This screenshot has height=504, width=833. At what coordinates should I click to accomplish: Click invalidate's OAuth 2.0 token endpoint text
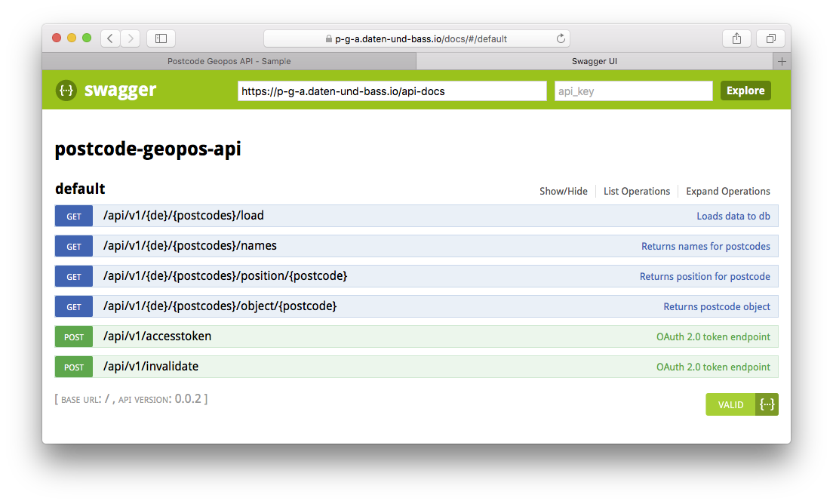click(x=713, y=367)
